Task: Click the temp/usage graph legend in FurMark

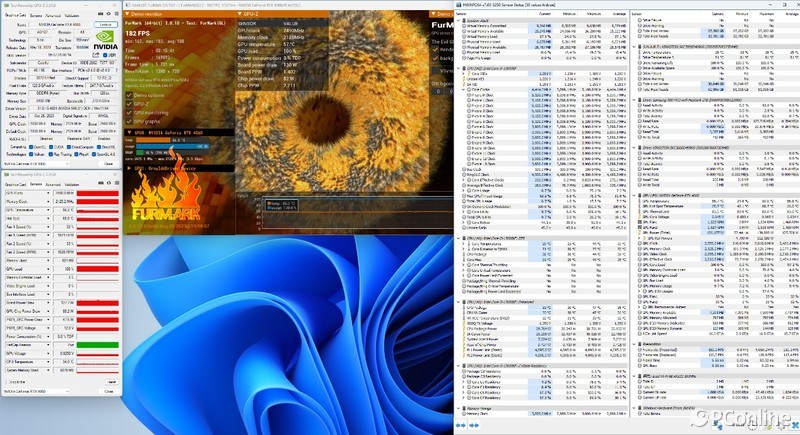Action: [281, 205]
